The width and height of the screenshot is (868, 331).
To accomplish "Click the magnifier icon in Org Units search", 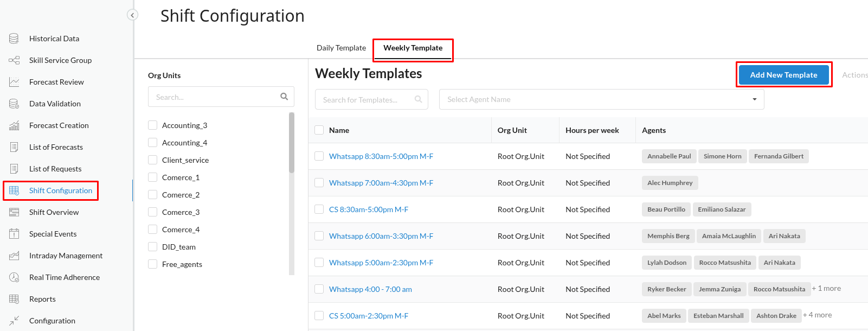I will [x=284, y=97].
